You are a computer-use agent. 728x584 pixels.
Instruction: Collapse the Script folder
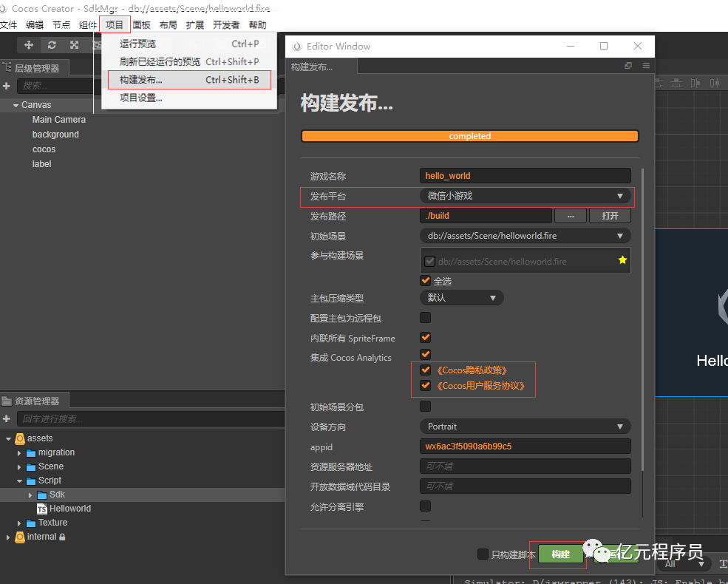[x=19, y=481]
